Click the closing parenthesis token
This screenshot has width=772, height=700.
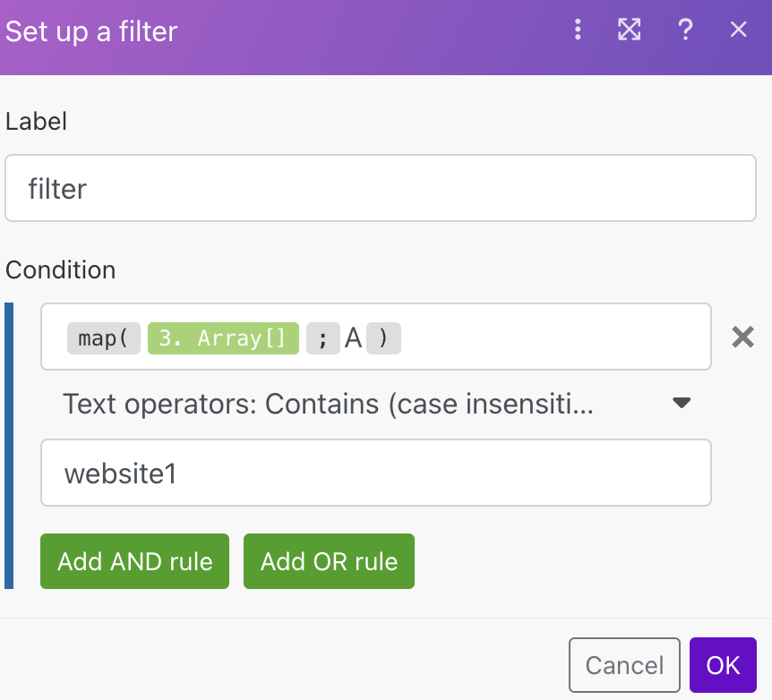click(x=383, y=338)
